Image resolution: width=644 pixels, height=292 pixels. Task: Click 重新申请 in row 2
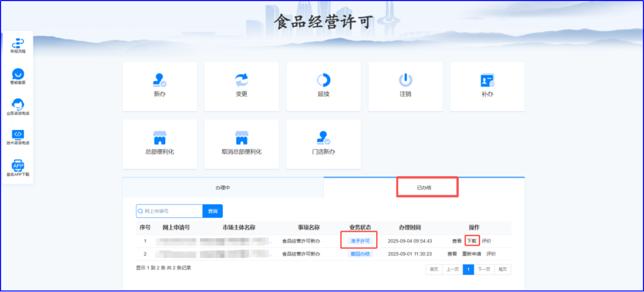472,254
